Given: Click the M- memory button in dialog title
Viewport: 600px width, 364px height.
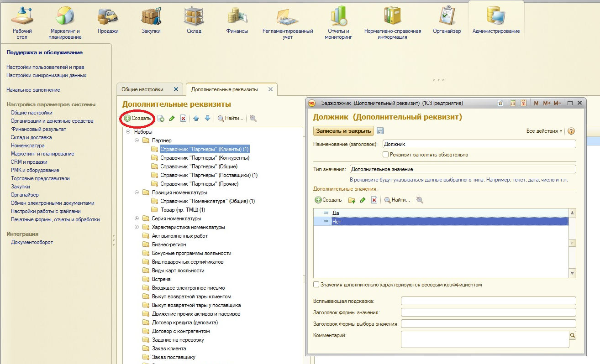Looking at the screenshot, I should point(558,103).
